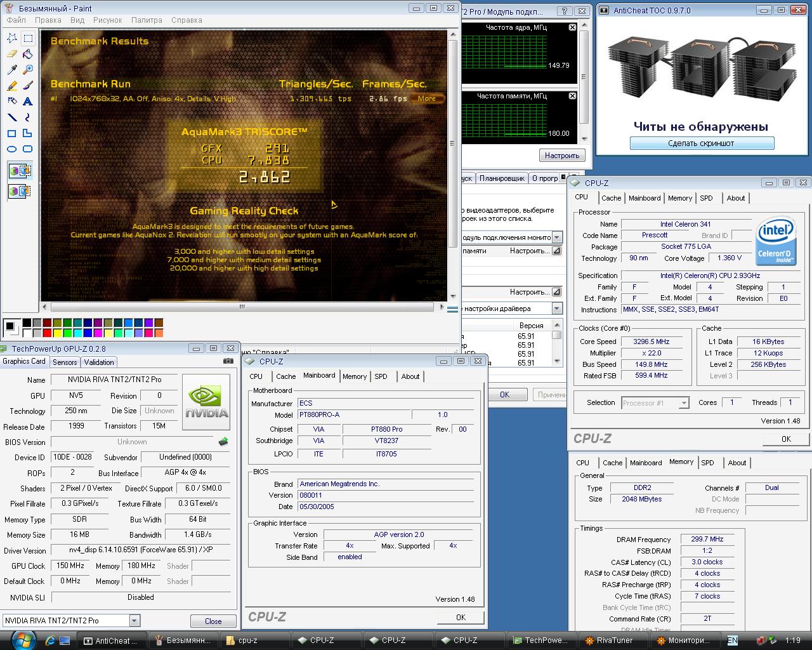Select the Magnifier tool in Paint

point(27,70)
